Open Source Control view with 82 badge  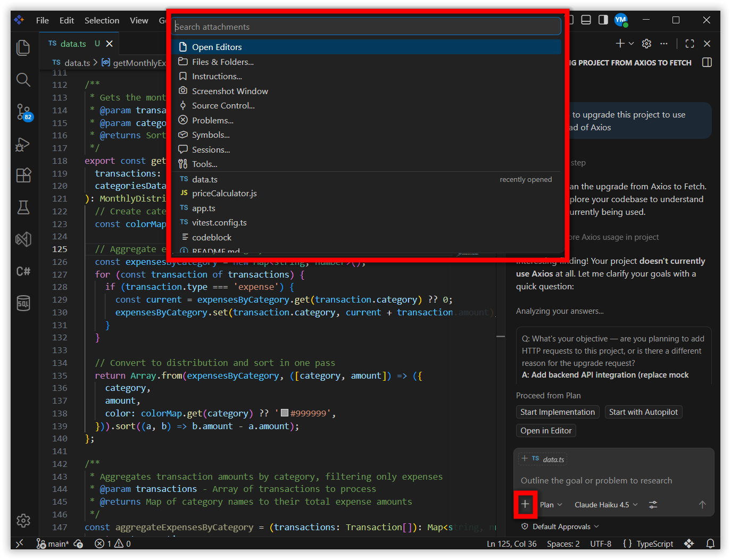click(23, 112)
